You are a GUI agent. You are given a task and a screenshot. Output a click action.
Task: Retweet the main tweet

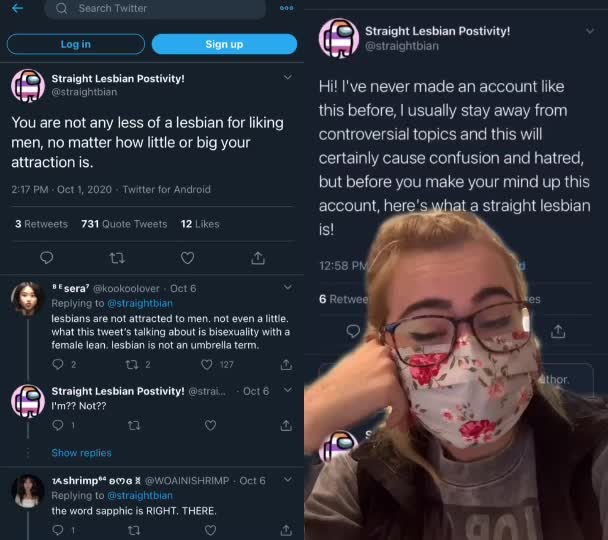click(x=117, y=258)
